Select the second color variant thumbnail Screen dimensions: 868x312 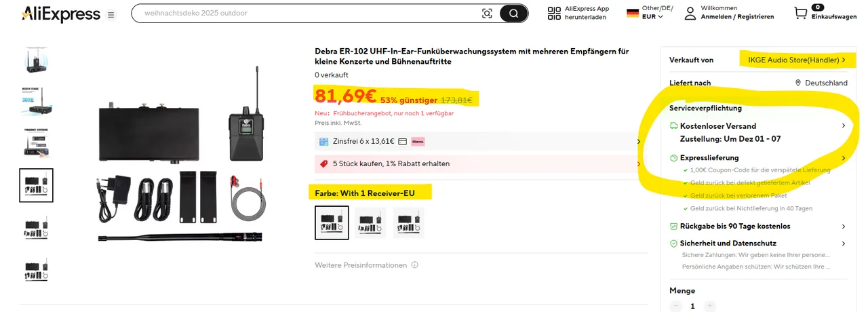click(x=370, y=222)
